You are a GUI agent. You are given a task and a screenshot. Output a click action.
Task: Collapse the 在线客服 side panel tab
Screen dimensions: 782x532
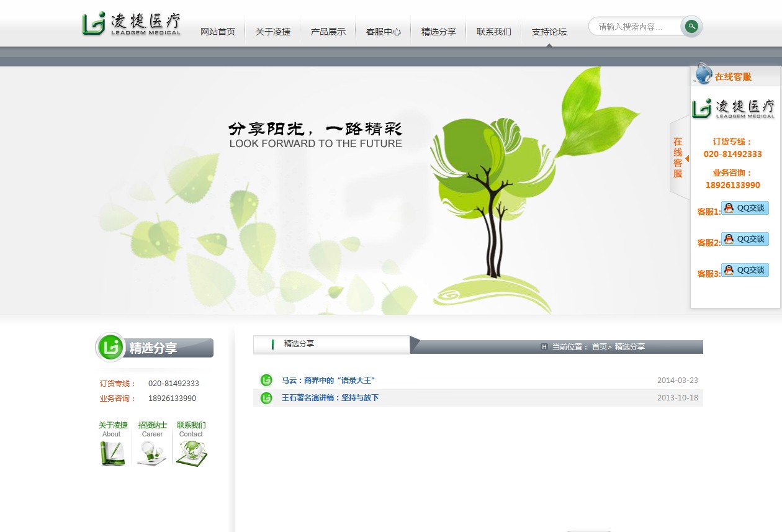678,158
